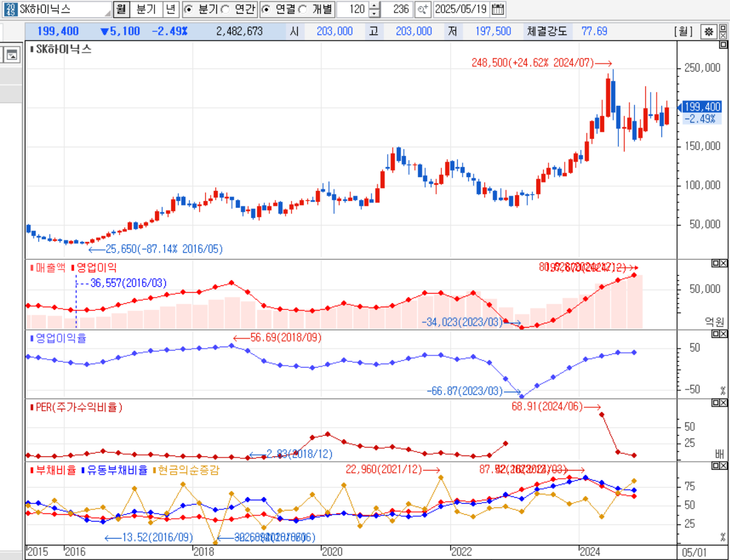Decrease candle count with the down arrow
This screenshot has height=560, width=730.
click(x=374, y=13)
